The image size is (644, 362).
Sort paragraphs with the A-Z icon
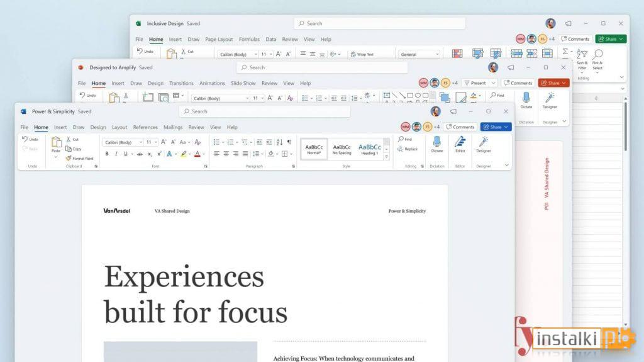[x=279, y=142]
